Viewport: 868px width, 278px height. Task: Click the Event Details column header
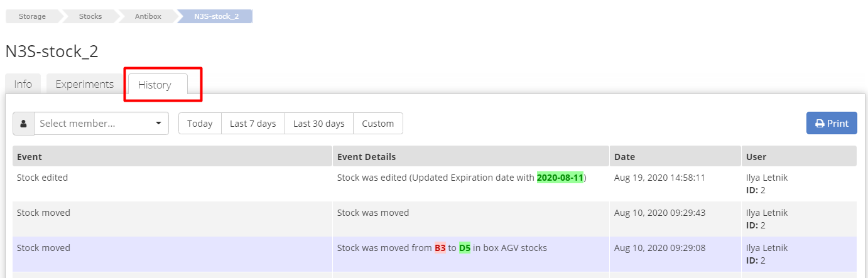click(366, 156)
